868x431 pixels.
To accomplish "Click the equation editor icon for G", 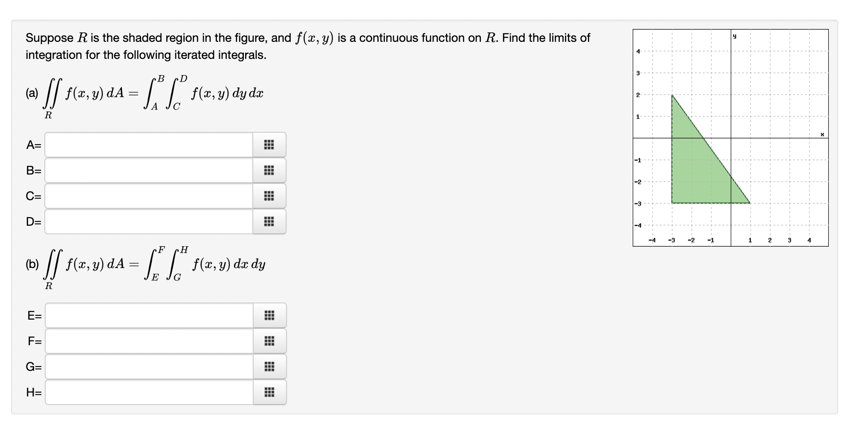I will click(x=269, y=367).
